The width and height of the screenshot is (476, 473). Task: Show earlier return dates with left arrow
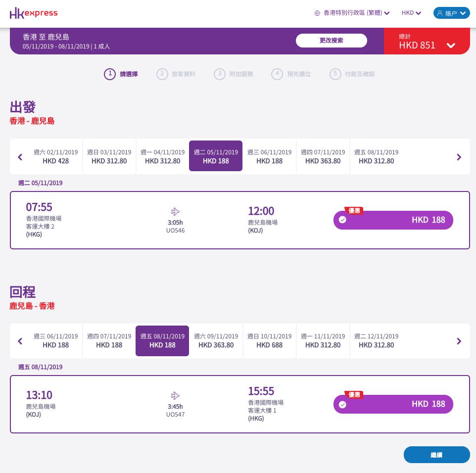click(x=20, y=341)
